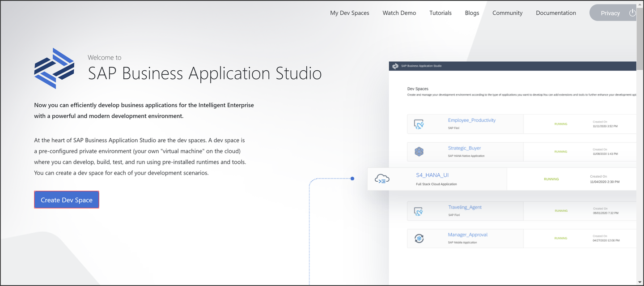Open Documentation from the top bar
Viewport: 644px width, 286px height.
556,13
